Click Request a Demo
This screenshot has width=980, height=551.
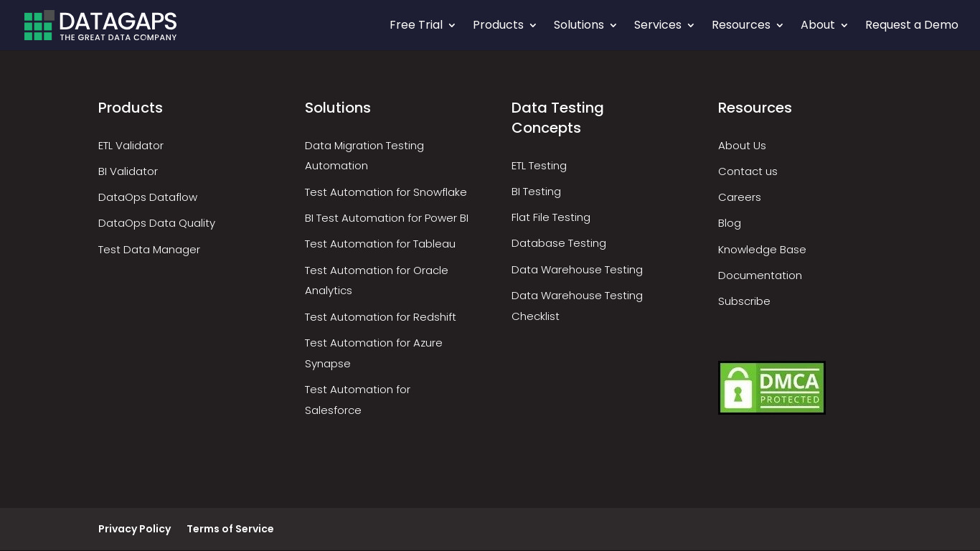point(912,25)
